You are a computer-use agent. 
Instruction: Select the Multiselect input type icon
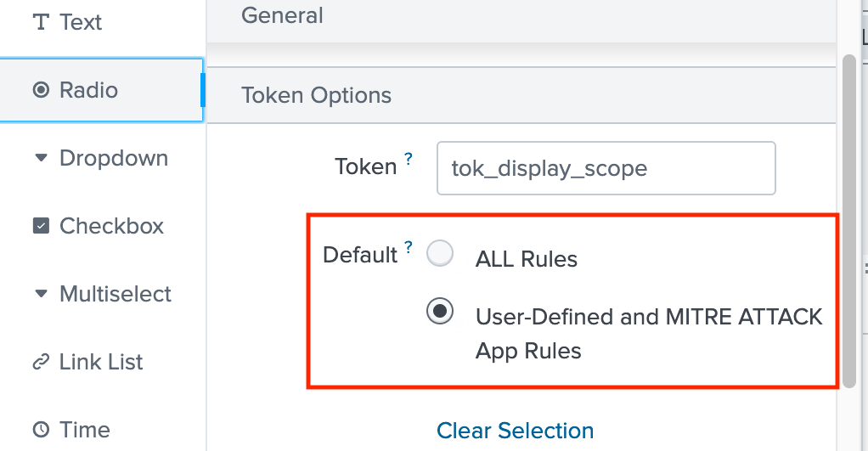point(40,294)
